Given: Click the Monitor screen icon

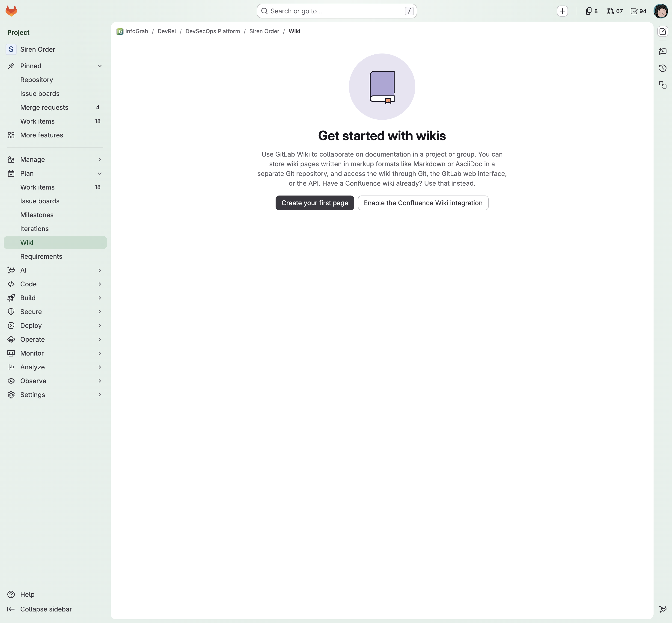Looking at the screenshot, I should point(11,353).
